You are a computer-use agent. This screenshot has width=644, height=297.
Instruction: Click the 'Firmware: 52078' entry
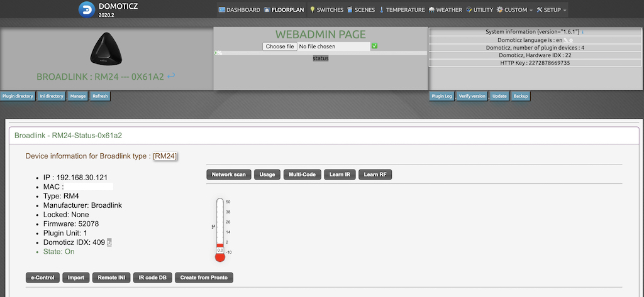(71, 224)
